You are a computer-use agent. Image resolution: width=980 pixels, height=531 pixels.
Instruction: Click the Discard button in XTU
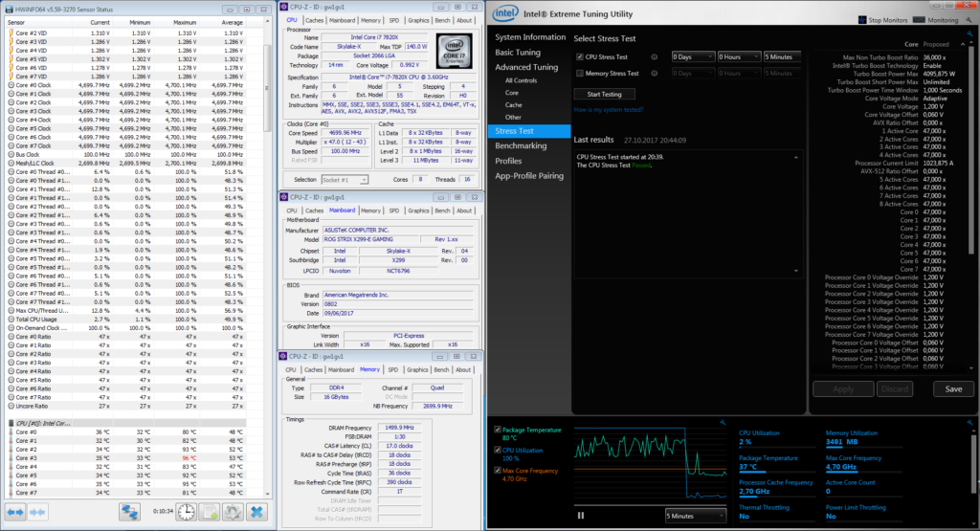click(895, 389)
